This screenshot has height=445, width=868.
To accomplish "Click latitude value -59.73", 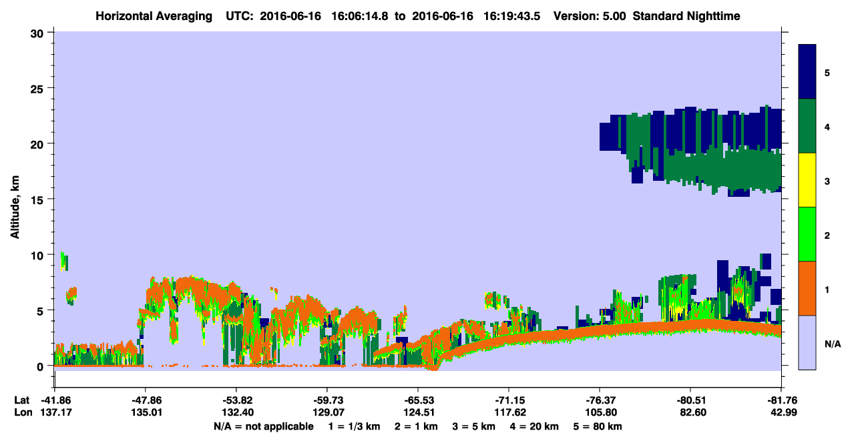I will pyautogui.click(x=327, y=400).
